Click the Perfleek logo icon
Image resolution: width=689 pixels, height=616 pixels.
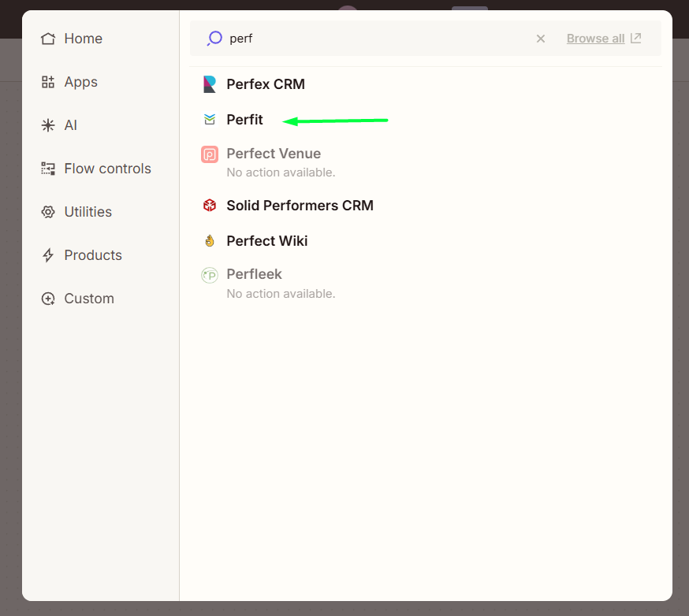pos(210,275)
